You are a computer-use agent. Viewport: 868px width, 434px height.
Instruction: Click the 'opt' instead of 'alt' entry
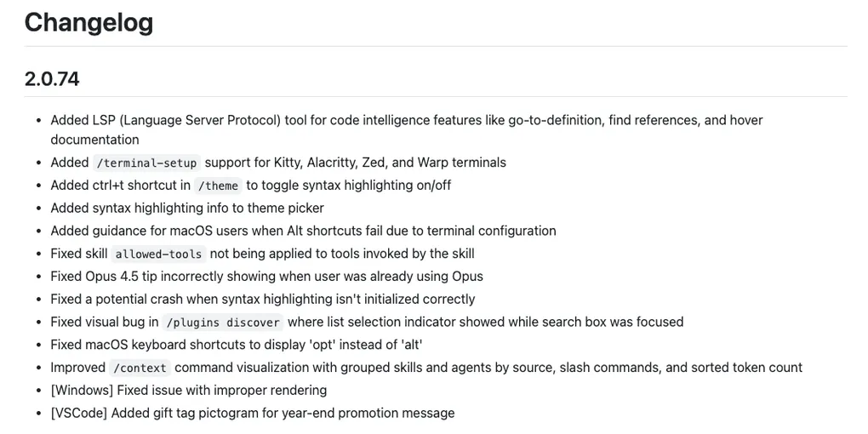[237, 345]
